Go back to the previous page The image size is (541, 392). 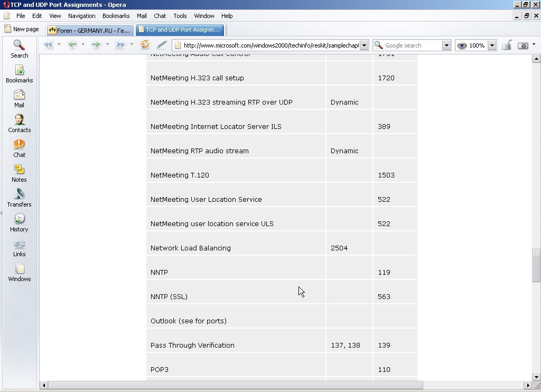coord(72,44)
